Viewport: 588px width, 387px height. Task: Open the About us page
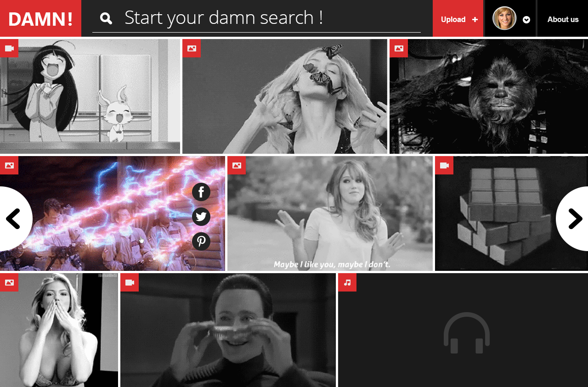pyautogui.click(x=563, y=19)
